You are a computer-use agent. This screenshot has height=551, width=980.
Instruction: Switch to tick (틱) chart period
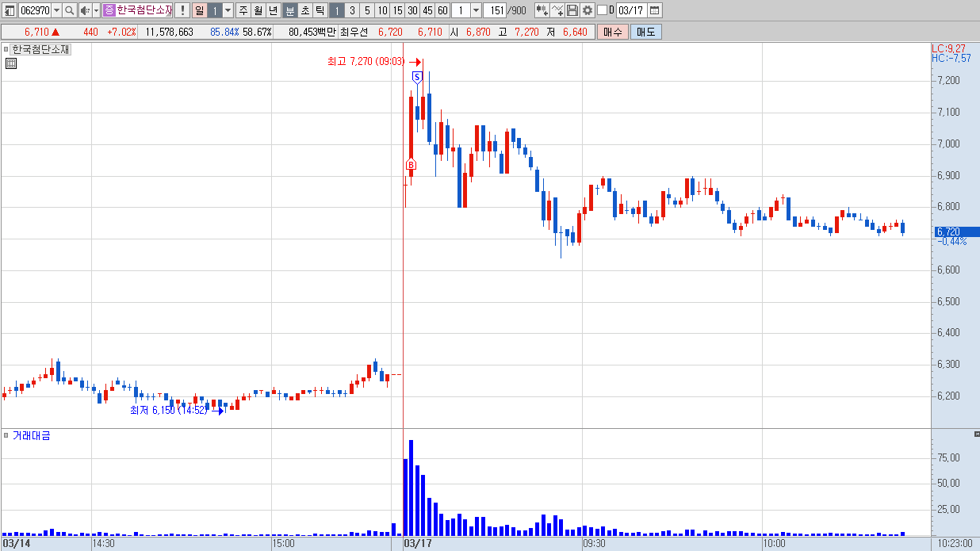coord(320,10)
